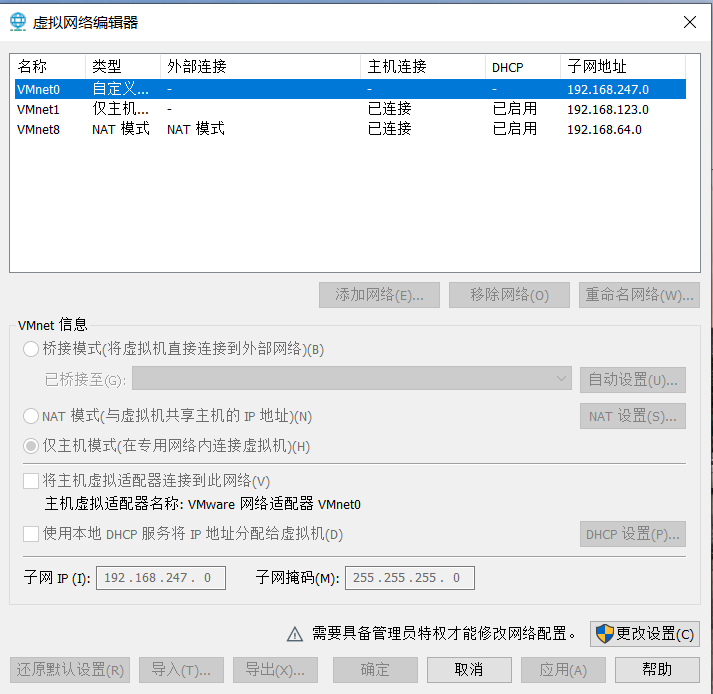
Task: Select the VMnet0 row
Action: click(x=350, y=89)
